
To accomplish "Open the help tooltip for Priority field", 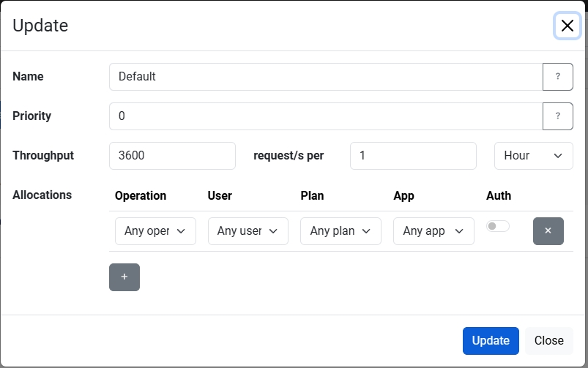I will click(x=558, y=116).
